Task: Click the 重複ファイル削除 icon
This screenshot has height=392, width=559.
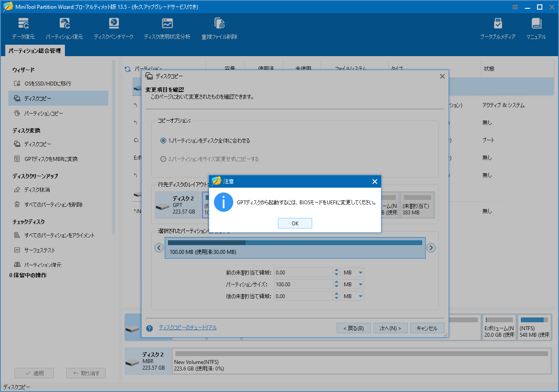Action: click(x=219, y=28)
